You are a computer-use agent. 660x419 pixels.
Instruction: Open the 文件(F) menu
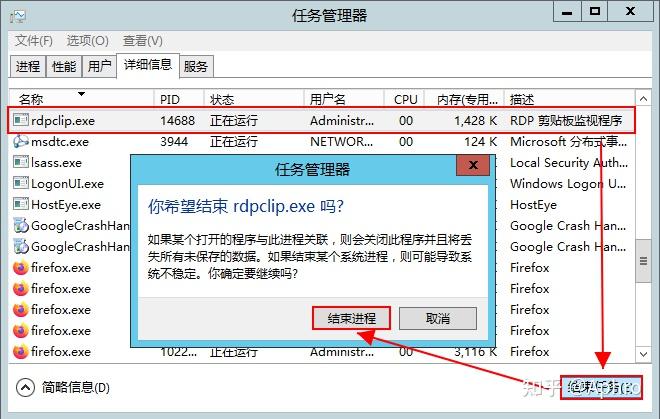[x=34, y=41]
